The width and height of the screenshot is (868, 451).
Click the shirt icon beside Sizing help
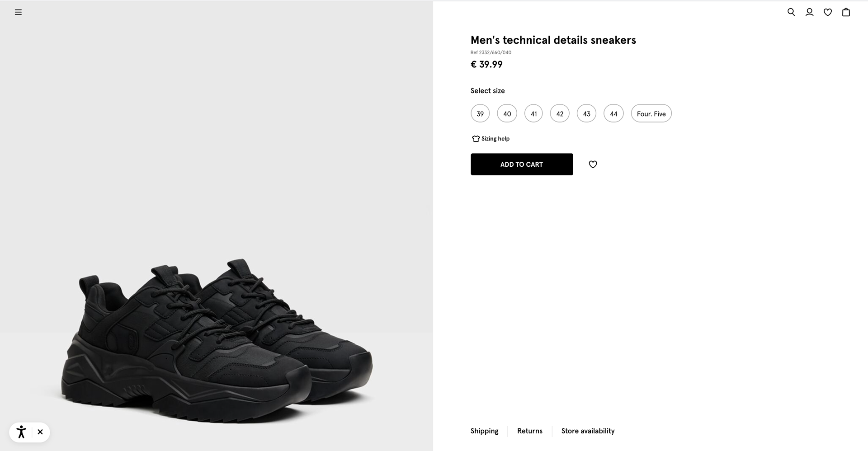point(476,139)
